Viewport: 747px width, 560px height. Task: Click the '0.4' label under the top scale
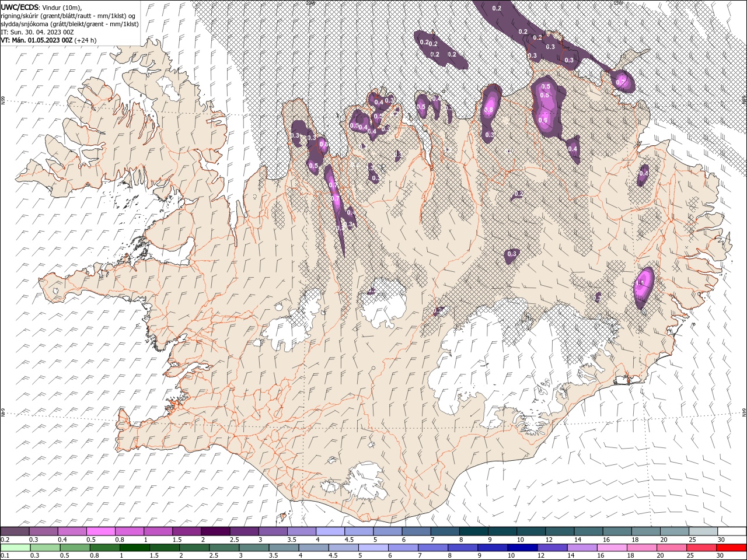click(62, 540)
